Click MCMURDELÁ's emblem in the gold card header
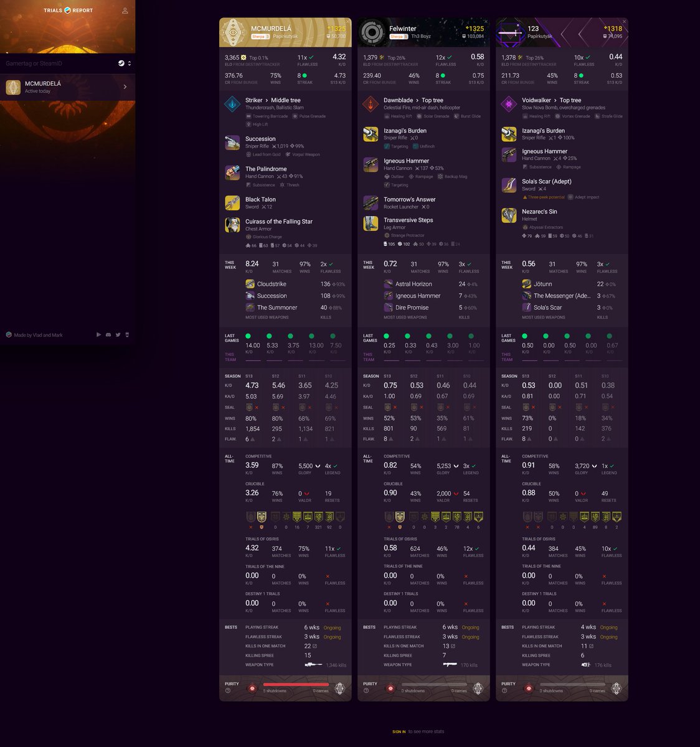 point(234,32)
